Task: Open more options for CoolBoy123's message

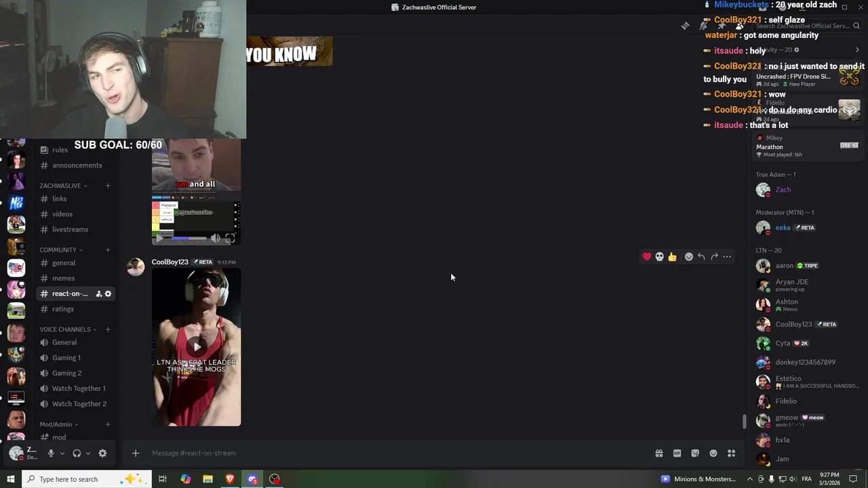Action: (x=727, y=257)
